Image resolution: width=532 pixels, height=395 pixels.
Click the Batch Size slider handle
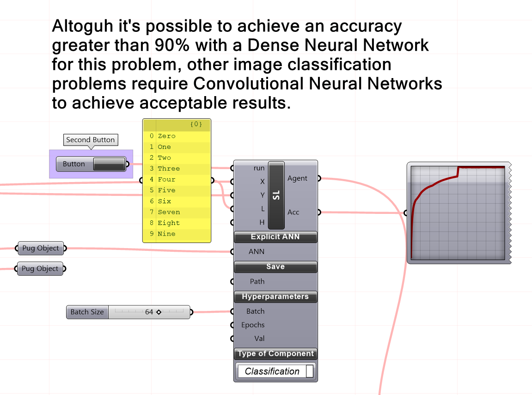pyautogui.click(x=159, y=312)
